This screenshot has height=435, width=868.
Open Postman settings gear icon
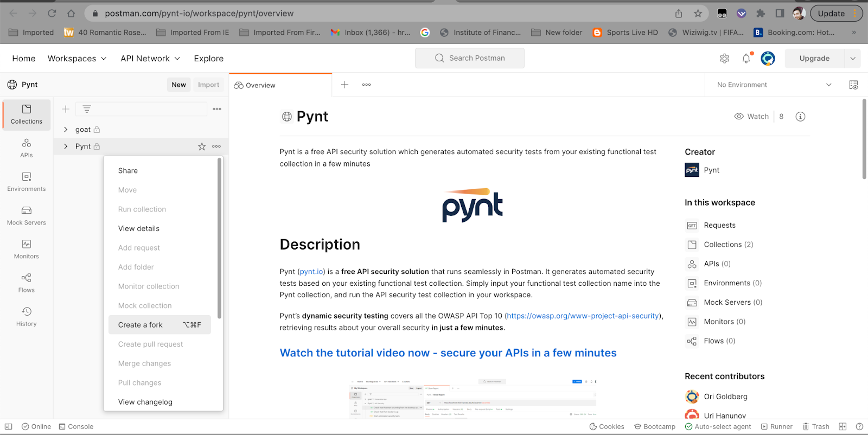pyautogui.click(x=724, y=59)
